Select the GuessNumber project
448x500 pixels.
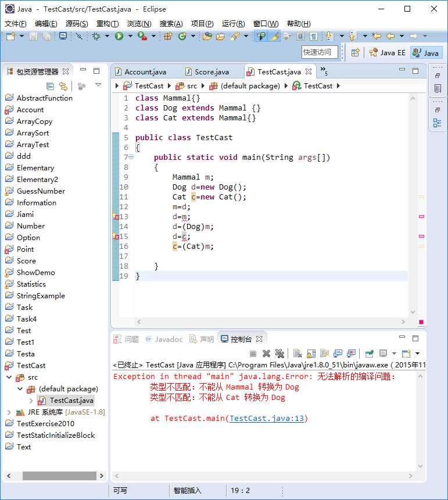click(41, 191)
